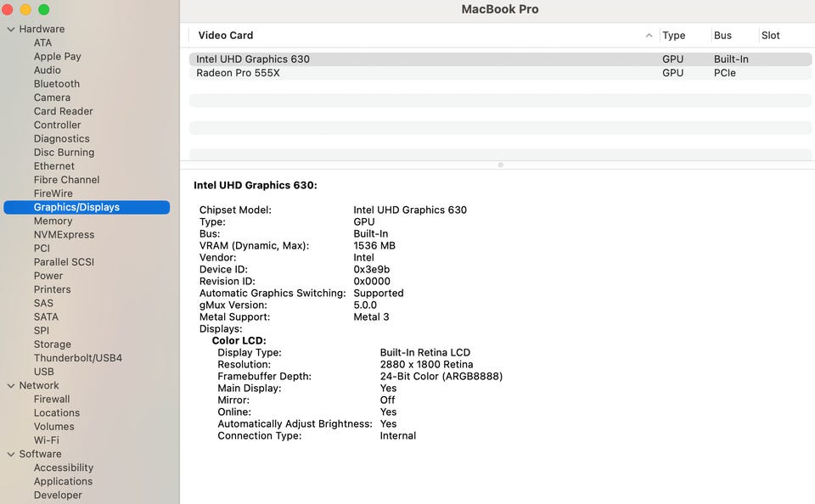The image size is (815, 504).
Task: Open Parallel SCSI in the sidebar
Action: (64, 262)
